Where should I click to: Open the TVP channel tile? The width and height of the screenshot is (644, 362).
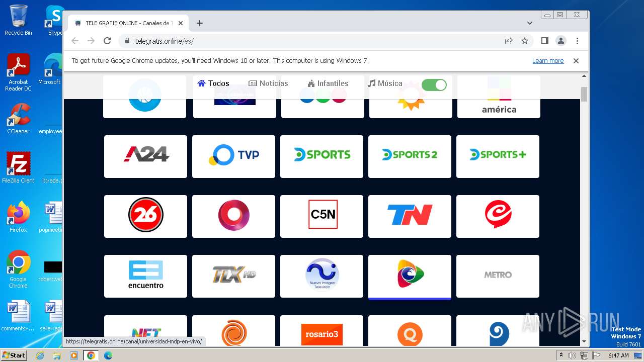tap(233, 156)
